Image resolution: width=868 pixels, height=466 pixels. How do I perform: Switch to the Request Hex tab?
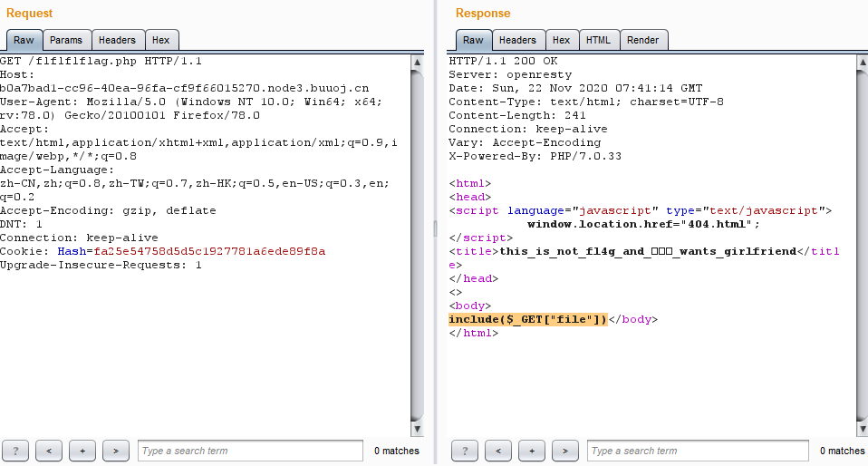[x=160, y=41]
